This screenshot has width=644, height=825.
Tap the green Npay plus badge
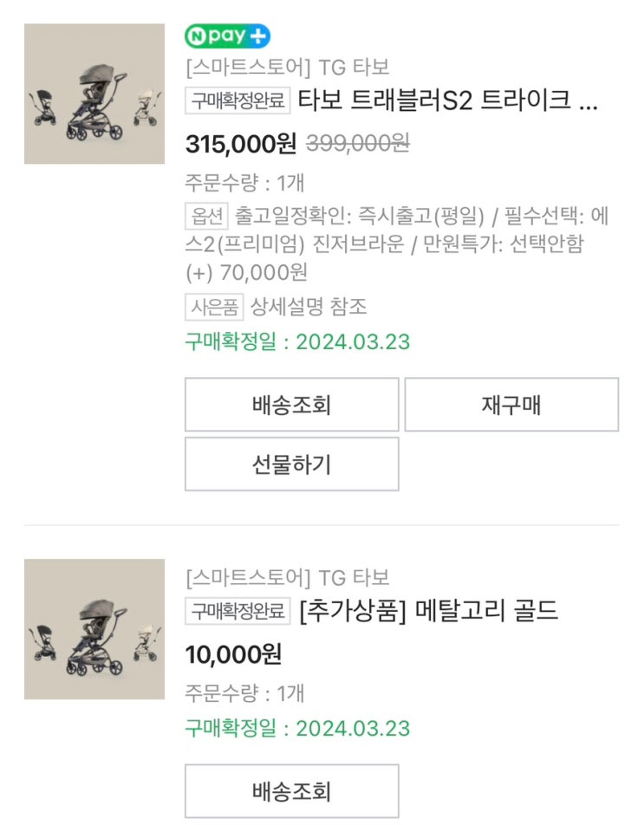(227, 36)
